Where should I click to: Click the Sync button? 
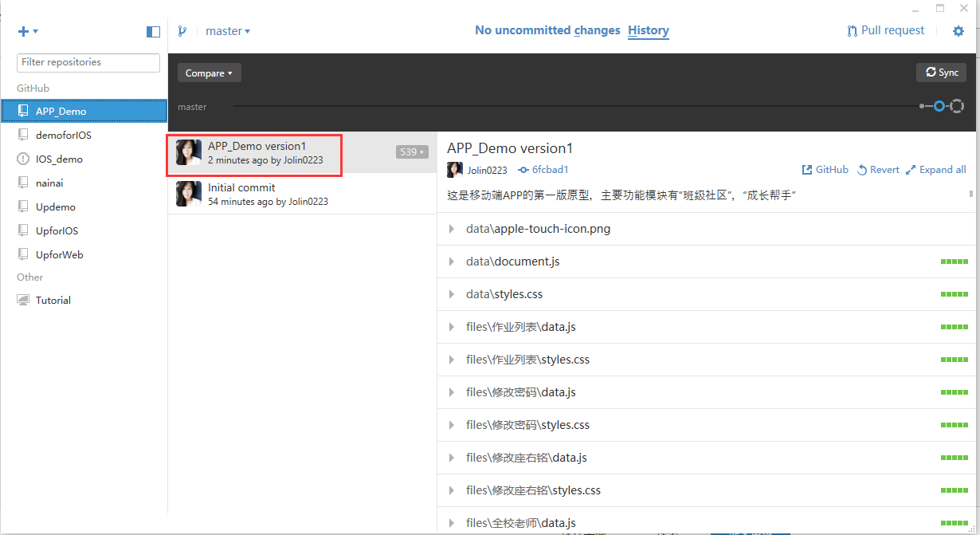click(x=941, y=73)
